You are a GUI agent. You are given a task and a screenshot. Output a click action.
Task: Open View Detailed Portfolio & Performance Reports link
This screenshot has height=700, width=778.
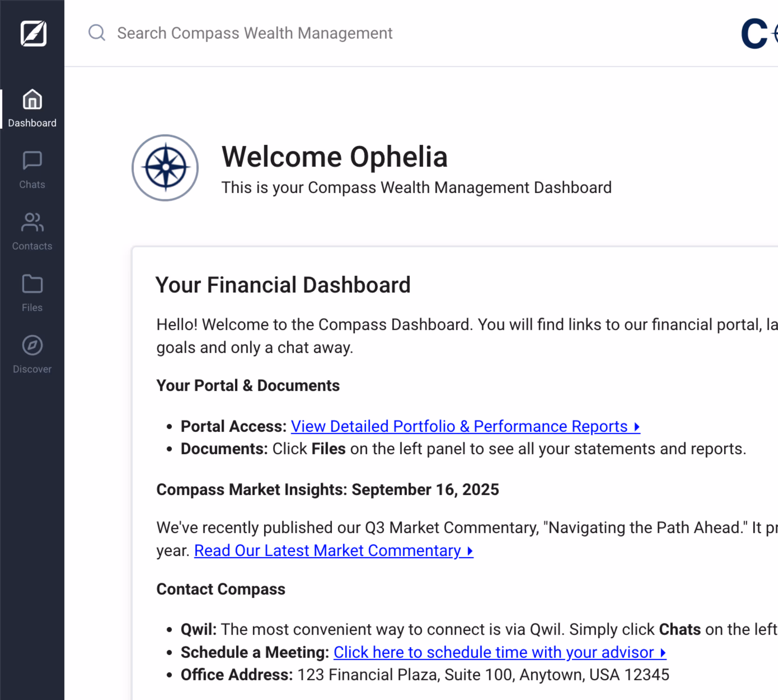coord(465,426)
